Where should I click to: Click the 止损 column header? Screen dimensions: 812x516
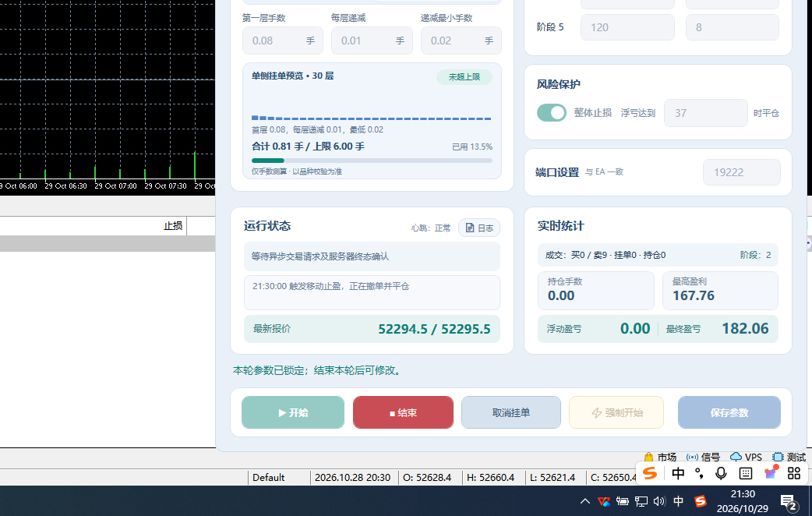click(173, 226)
